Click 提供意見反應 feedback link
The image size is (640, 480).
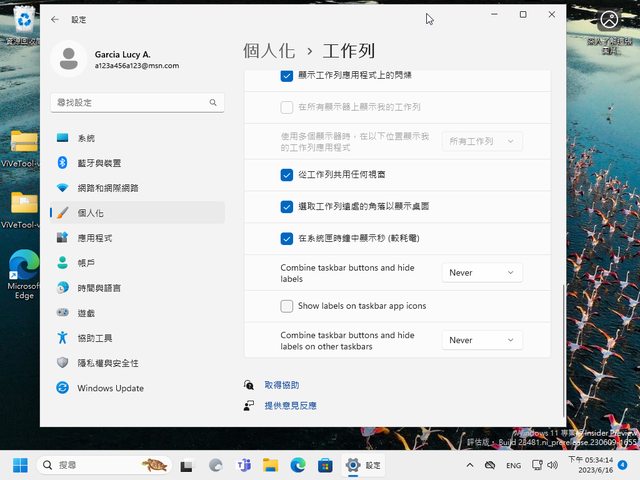tap(290, 406)
